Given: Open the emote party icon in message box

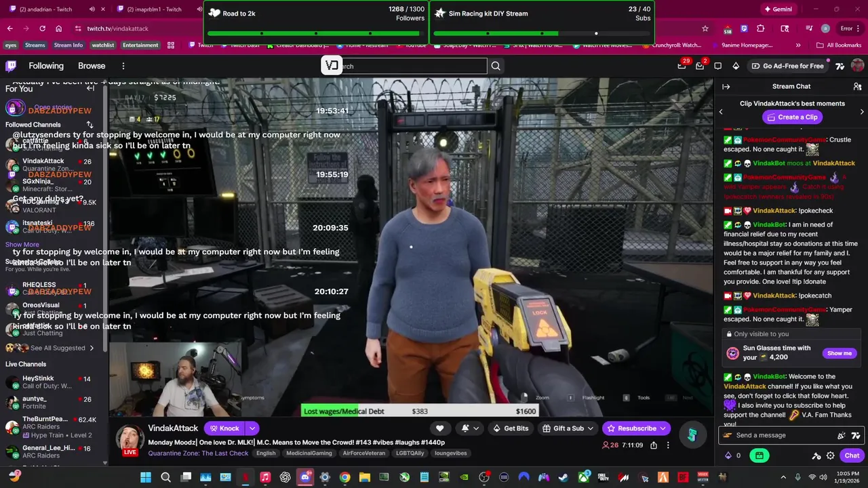Looking at the screenshot, I should 842,436.
